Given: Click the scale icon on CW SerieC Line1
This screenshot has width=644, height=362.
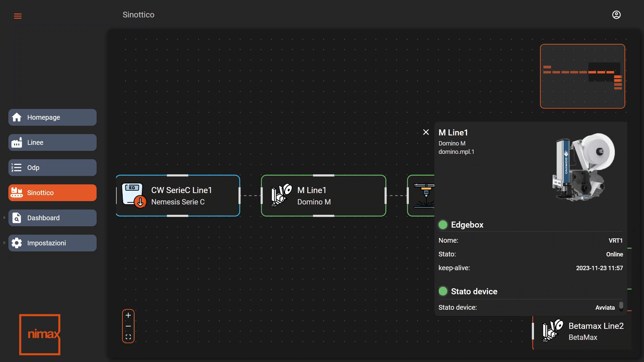Looking at the screenshot, I should [134, 195].
